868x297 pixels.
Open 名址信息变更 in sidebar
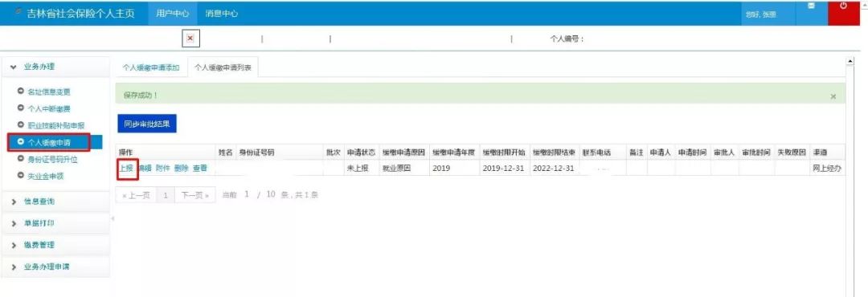coord(49,92)
